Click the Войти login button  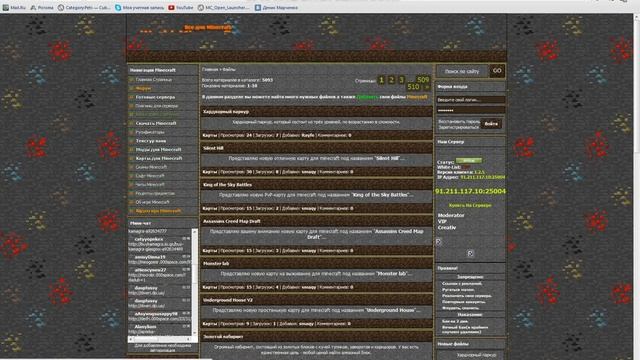click(x=491, y=124)
